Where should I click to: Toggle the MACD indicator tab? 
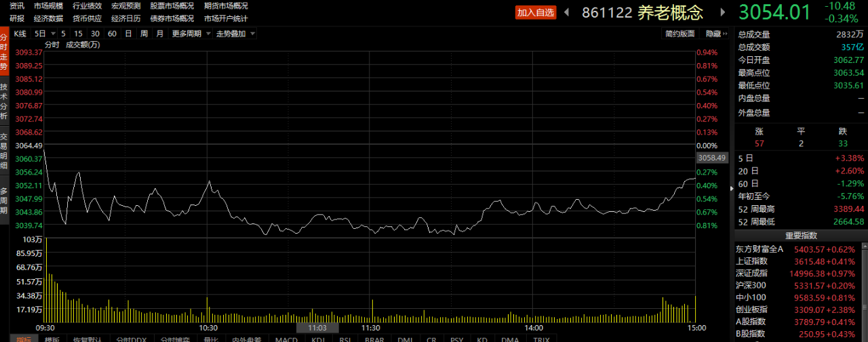[x=287, y=339]
